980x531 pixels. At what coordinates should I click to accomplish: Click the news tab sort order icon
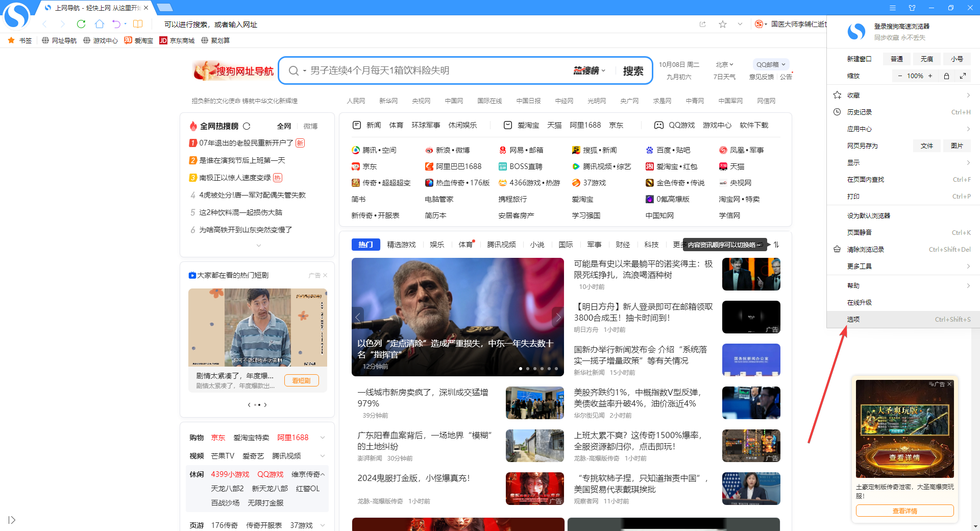pyautogui.click(x=776, y=245)
